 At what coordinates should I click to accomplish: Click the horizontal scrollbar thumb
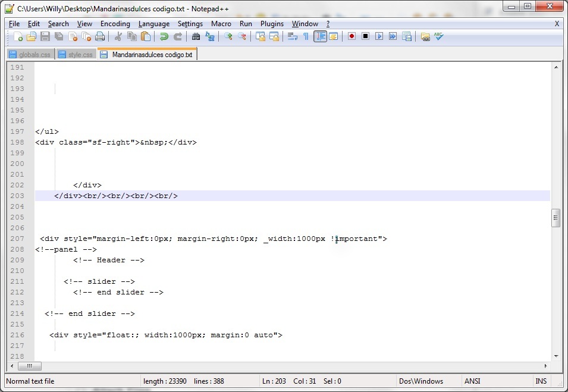pyautogui.click(x=30, y=366)
